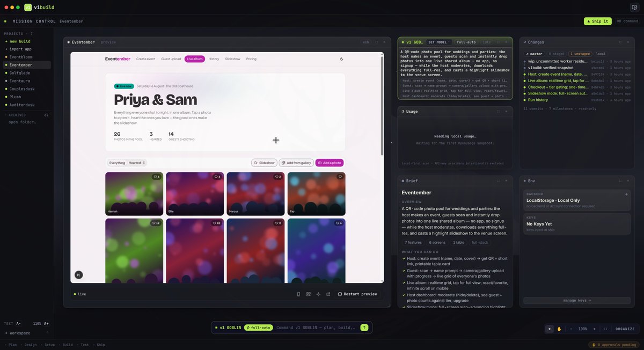The width and height of the screenshot is (644, 350).
Task: Click the round N badge in preview
Action: [79, 275]
